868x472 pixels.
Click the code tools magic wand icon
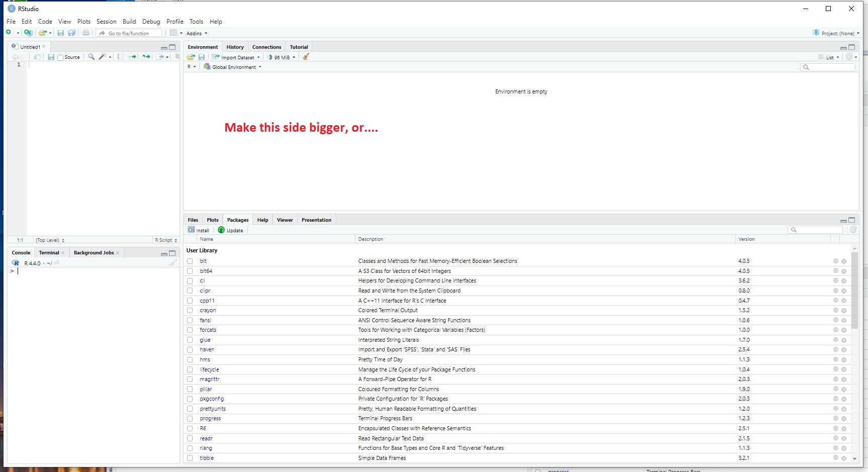click(103, 57)
